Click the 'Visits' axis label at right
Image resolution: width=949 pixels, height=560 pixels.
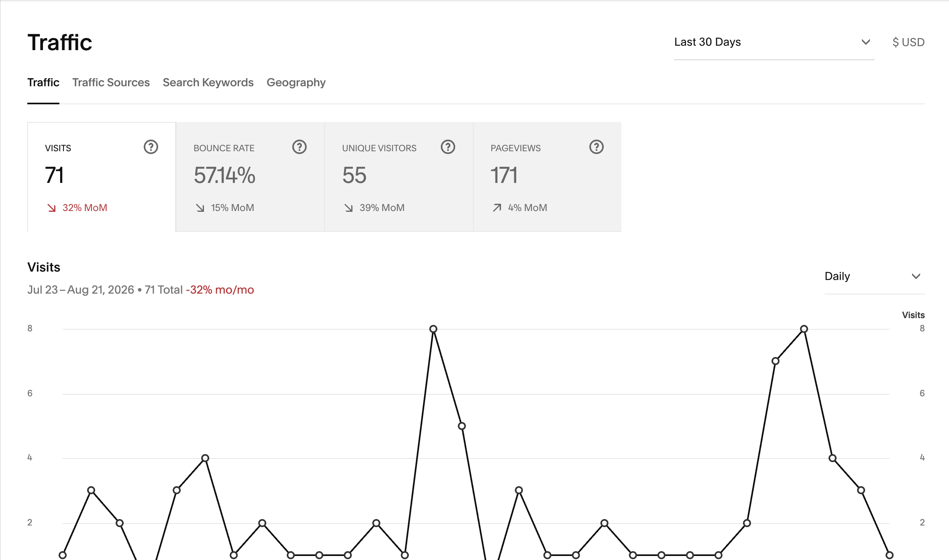913,315
